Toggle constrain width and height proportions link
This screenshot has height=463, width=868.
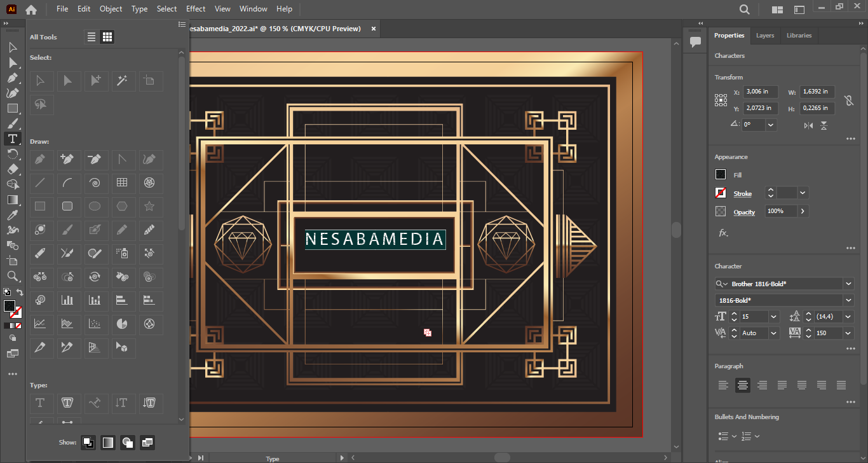click(x=848, y=100)
